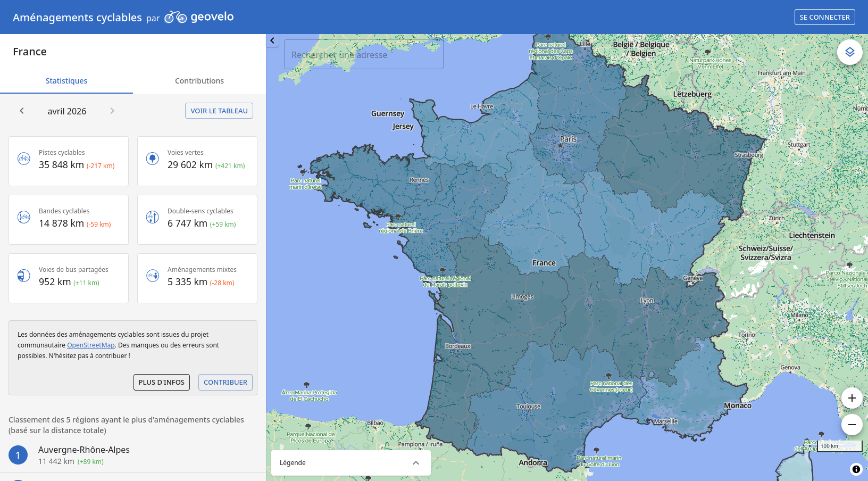Select the Statistiques tab
Image resolution: width=868 pixels, height=481 pixels.
pos(66,81)
